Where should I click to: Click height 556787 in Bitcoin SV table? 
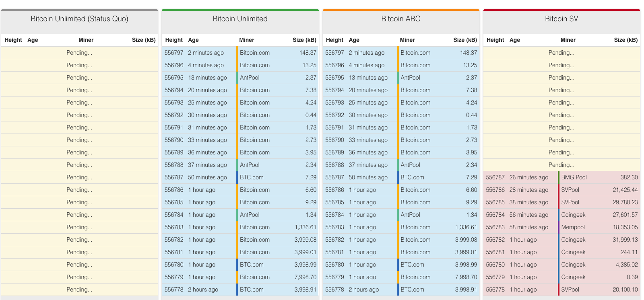point(495,177)
